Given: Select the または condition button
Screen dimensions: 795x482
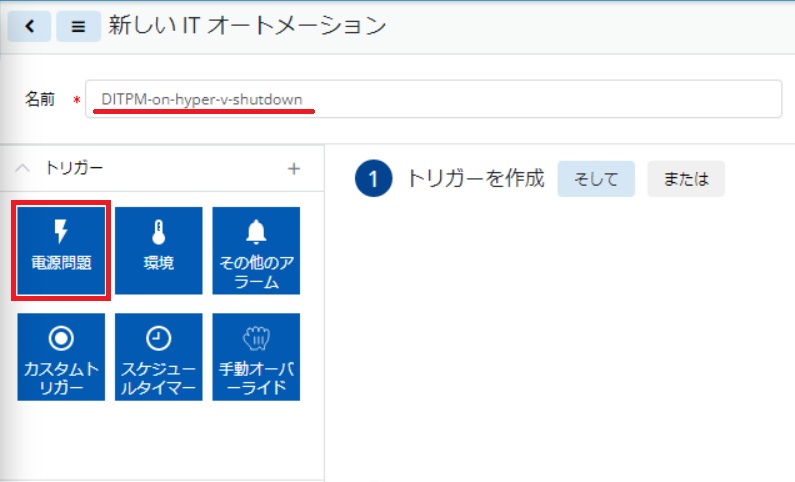Looking at the screenshot, I should click(686, 179).
